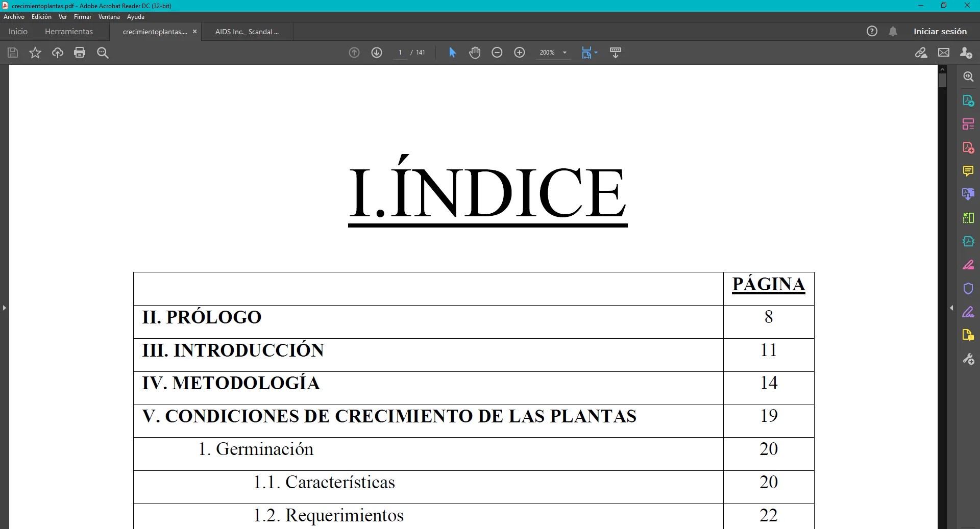This screenshot has height=529, width=980.
Task: Activate the selection arrow tool
Action: [452, 53]
